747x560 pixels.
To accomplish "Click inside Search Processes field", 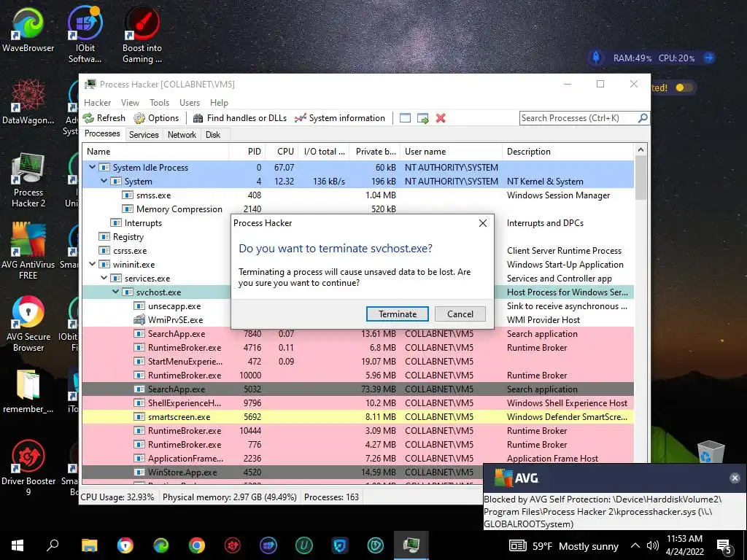I will (x=578, y=118).
